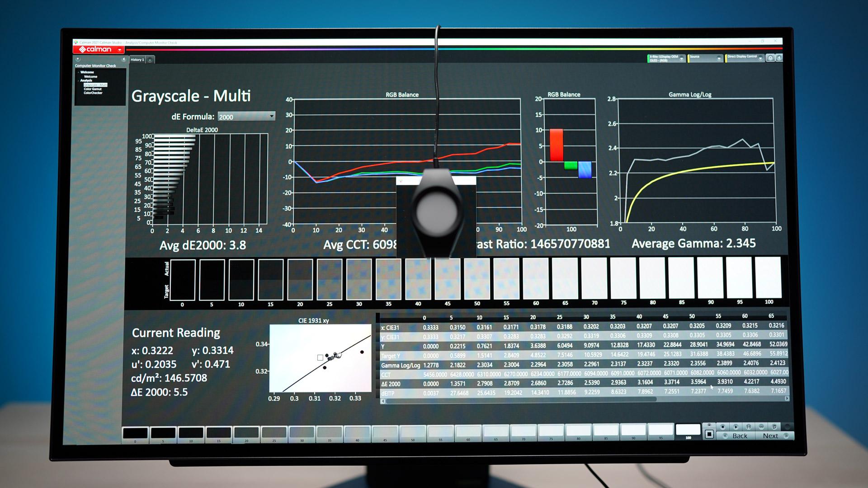This screenshot has height=488, width=868.
Task: Click the DeltaE 2000 bar chart
Action: [x=210, y=179]
